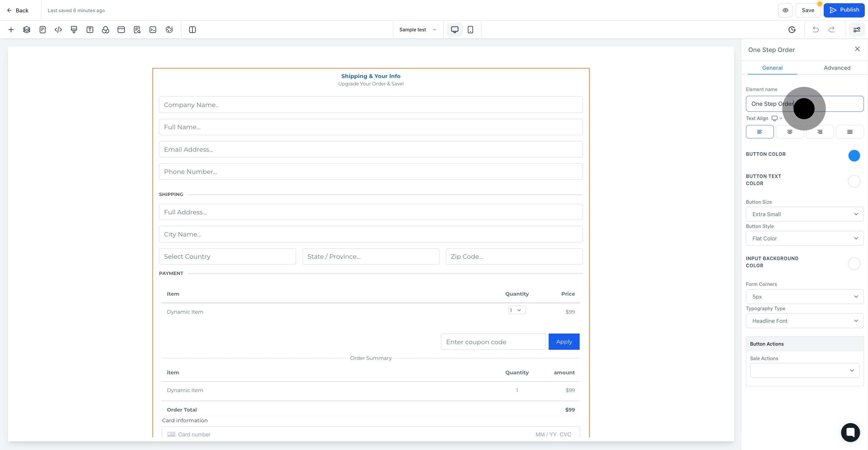Click the undo arrow
The height and width of the screenshot is (450, 868).
(x=815, y=30)
